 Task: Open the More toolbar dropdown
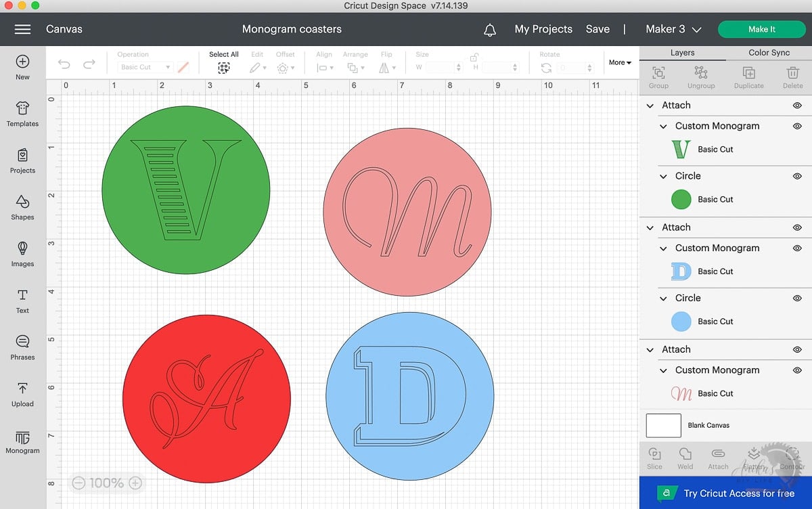point(620,62)
